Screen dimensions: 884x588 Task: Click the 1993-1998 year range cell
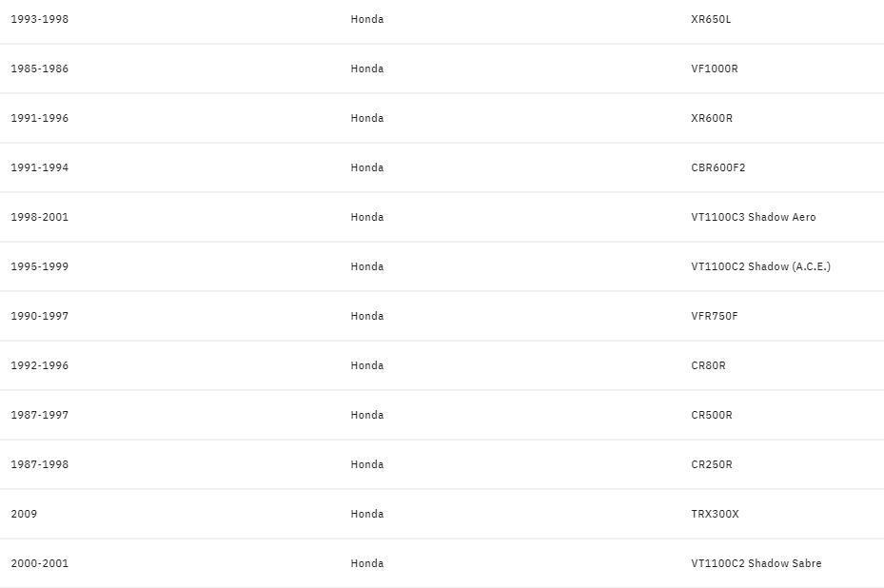39,19
